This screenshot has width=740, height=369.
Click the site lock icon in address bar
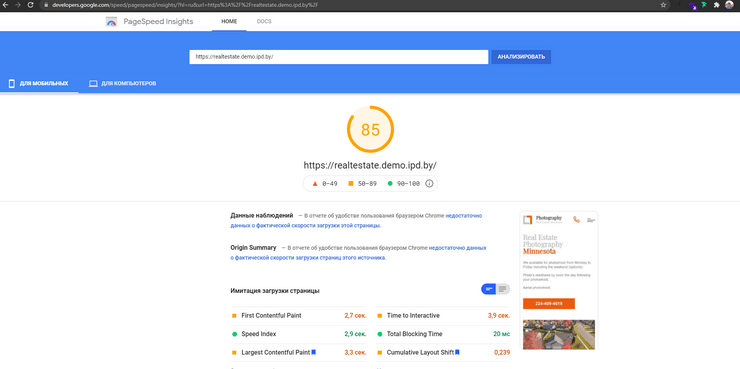click(x=46, y=5)
